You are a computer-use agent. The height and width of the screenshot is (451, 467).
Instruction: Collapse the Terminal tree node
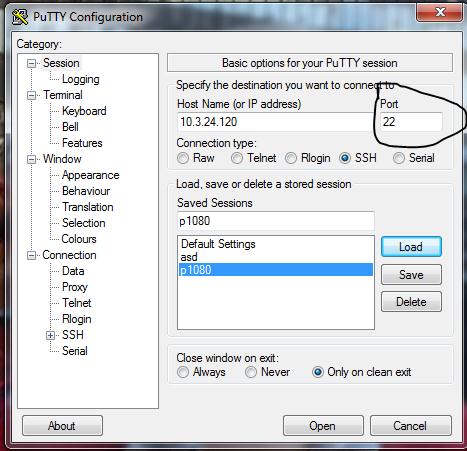(31, 95)
